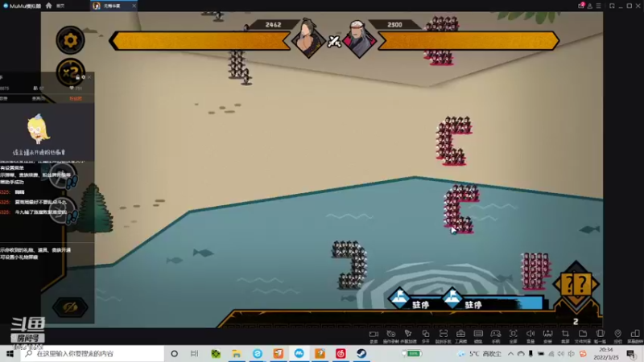
Task: Open the Windows Start menu
Action: click(x=10, y=353)
